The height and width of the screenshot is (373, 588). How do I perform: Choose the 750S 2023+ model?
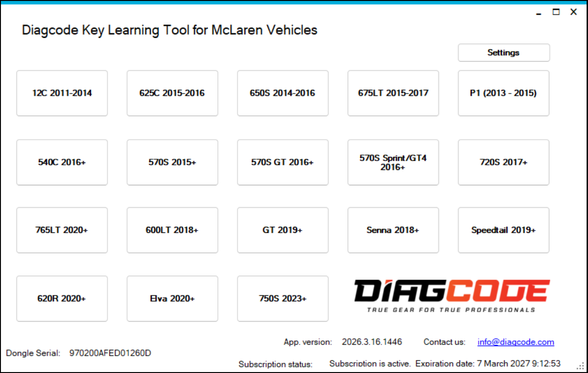coord(283,298)
